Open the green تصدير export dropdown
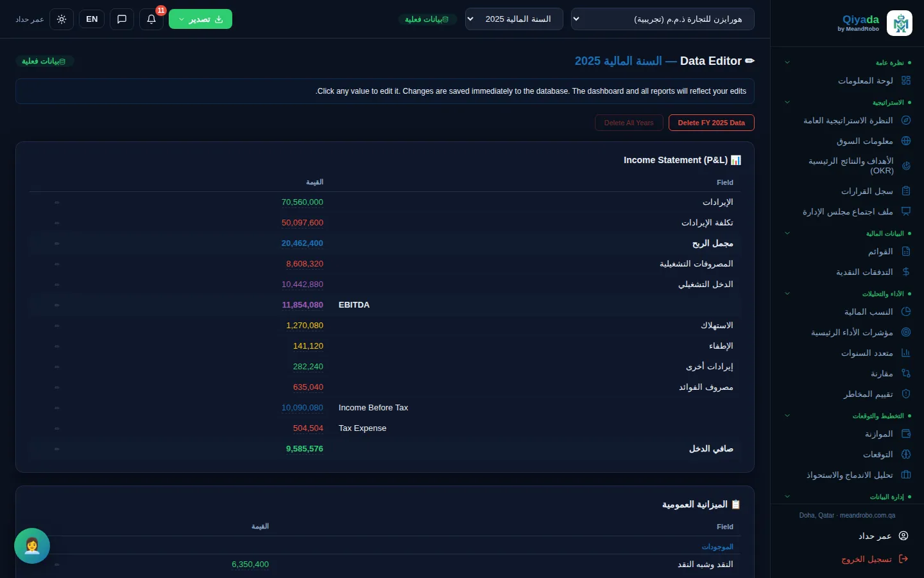924x578 pixels. click(x=200, y=19)
